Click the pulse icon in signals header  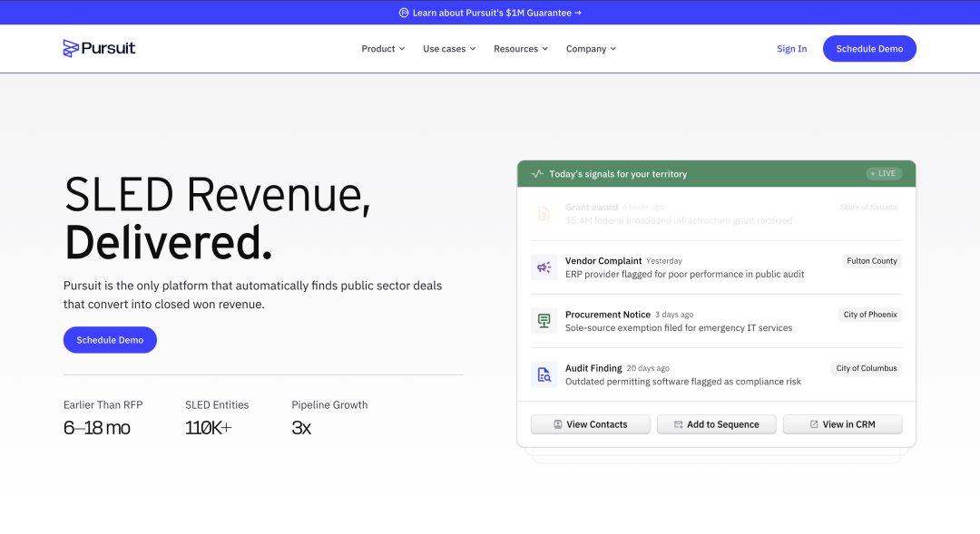tap(537, 174)
